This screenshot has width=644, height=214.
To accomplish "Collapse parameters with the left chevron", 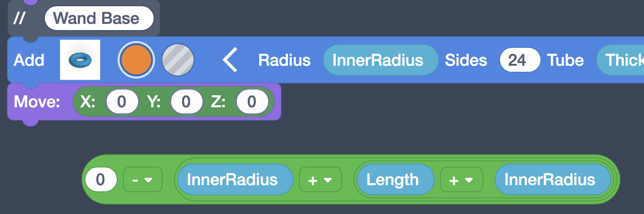I will click(x=230, y=60).
